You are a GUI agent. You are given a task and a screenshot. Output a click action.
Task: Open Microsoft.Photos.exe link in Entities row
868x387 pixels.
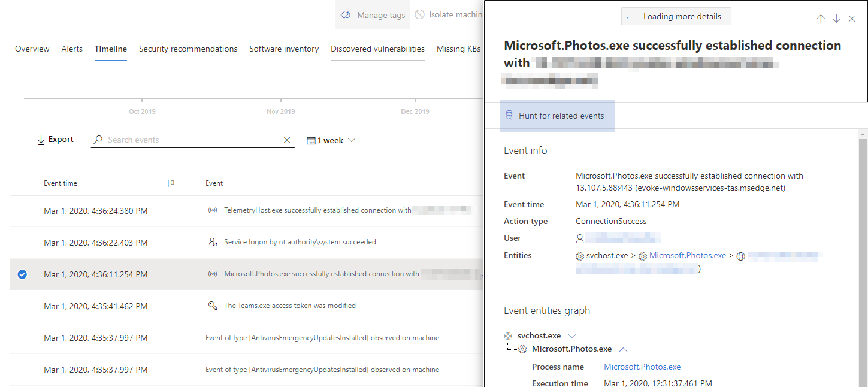tap(688, 256)
